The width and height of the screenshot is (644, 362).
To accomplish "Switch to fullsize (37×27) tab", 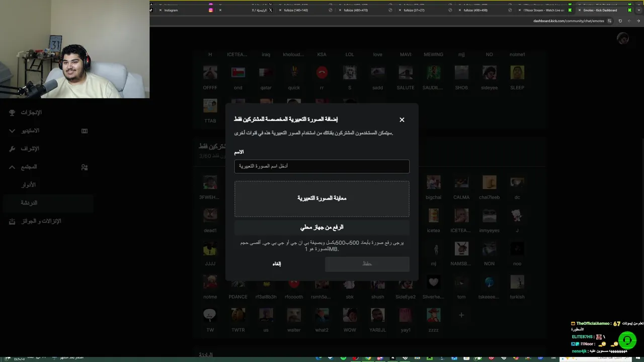I will click(x=427, y=10).
